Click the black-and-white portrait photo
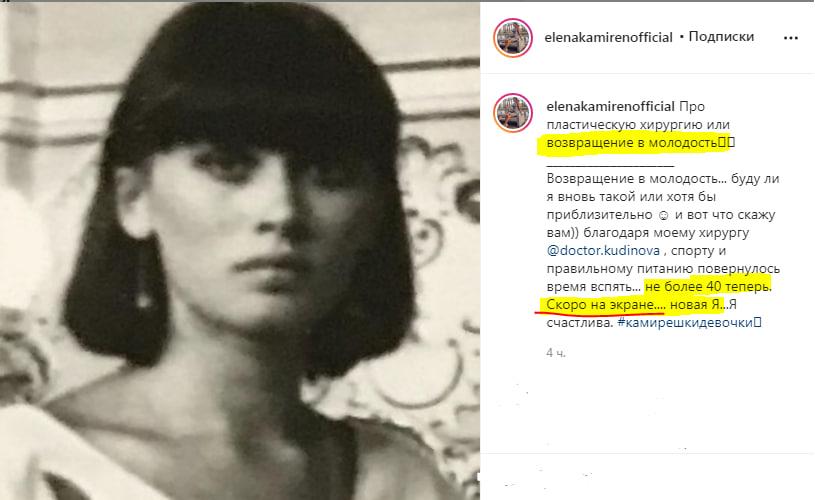 [x=240, y=252]
